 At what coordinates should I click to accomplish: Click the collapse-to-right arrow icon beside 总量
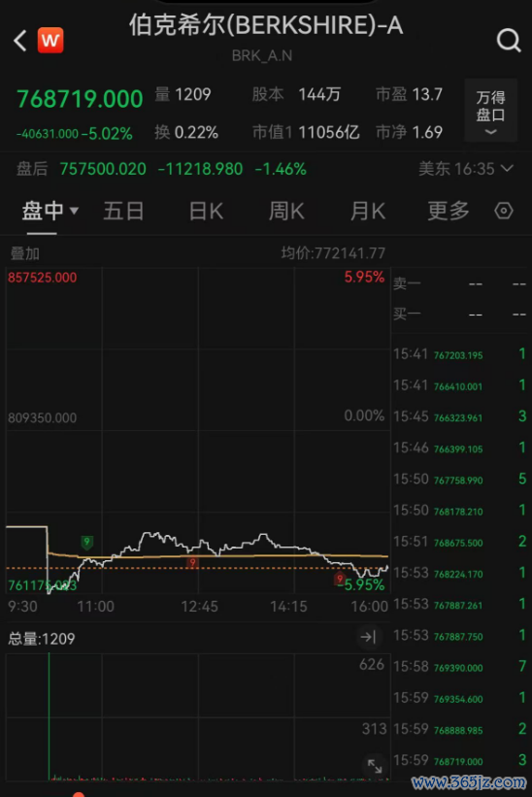[x=368, y=637]
